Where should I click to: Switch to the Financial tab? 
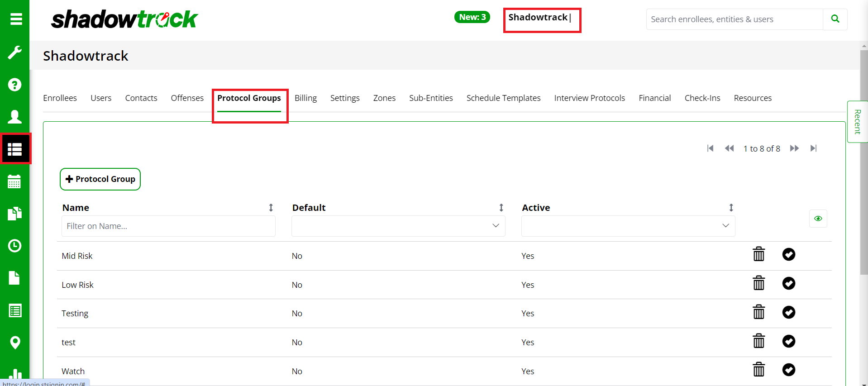click(x=654, y=98)
